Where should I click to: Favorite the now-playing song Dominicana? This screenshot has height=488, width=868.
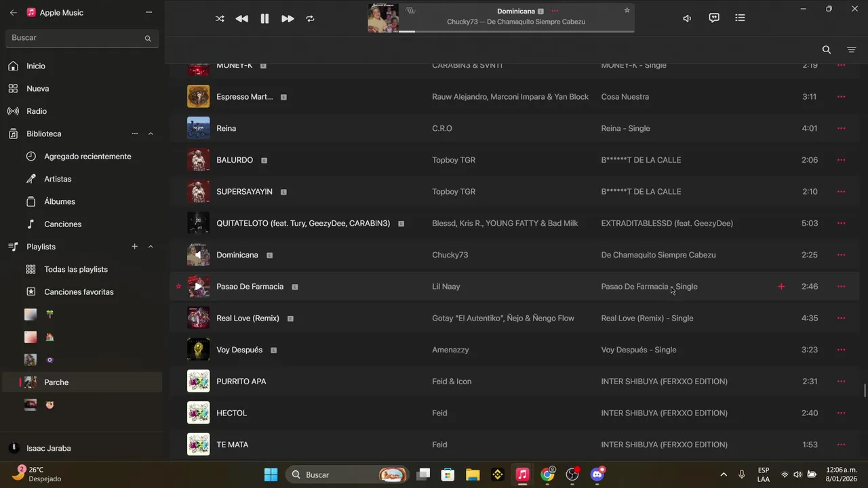pos(627,10)
